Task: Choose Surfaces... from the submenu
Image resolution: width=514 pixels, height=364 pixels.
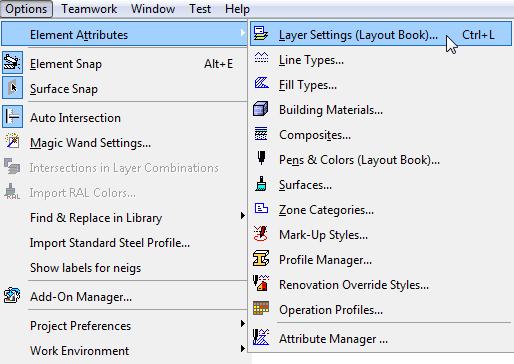Action: (x=305, y=185)
